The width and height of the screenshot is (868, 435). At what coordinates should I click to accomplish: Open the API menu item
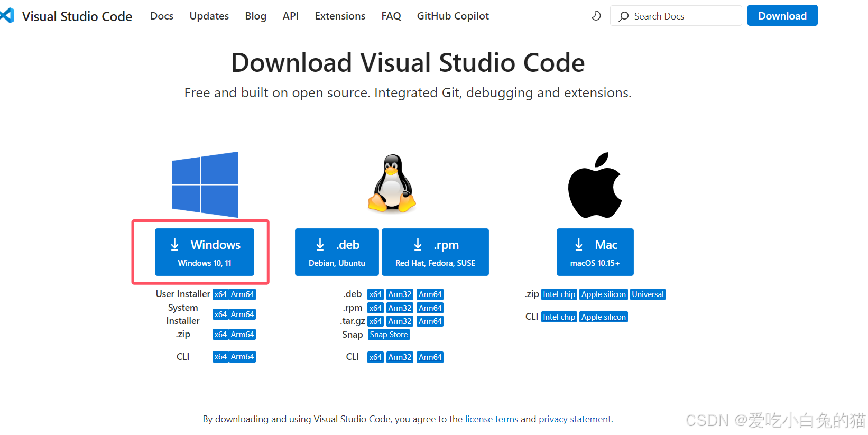(291, 16)
